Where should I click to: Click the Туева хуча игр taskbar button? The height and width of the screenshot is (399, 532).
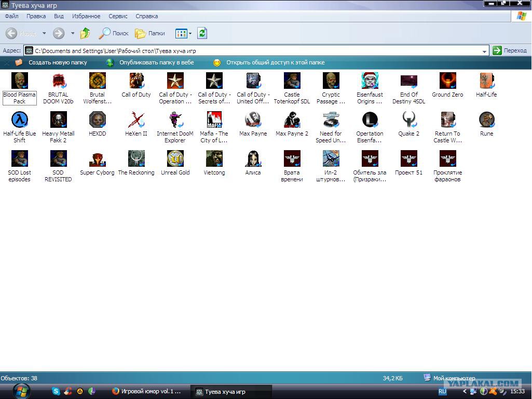pos(231,392)
